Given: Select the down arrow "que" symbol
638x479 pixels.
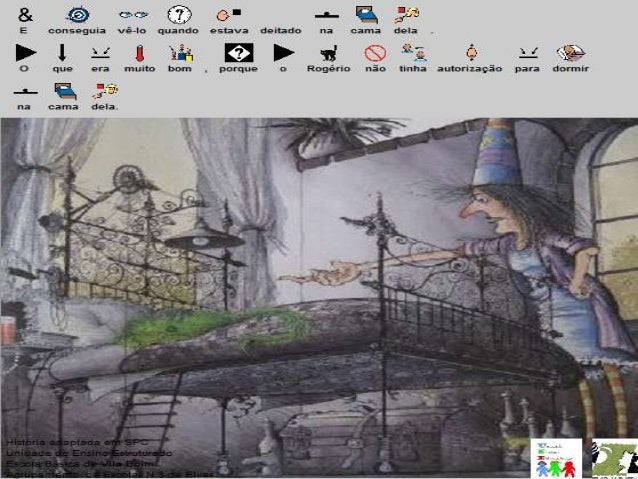Looking at the screenshot, I should [62, 52].
